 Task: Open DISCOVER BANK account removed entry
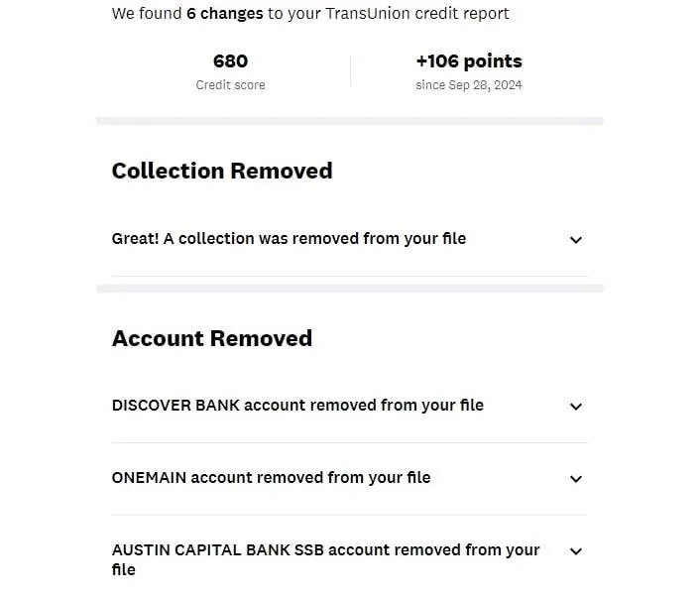349,406
